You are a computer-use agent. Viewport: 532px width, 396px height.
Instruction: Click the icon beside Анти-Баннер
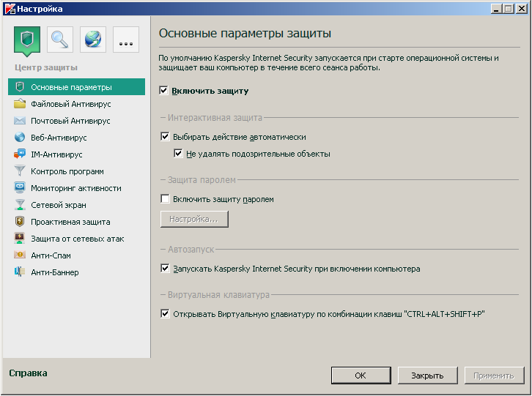coord(20,272)
